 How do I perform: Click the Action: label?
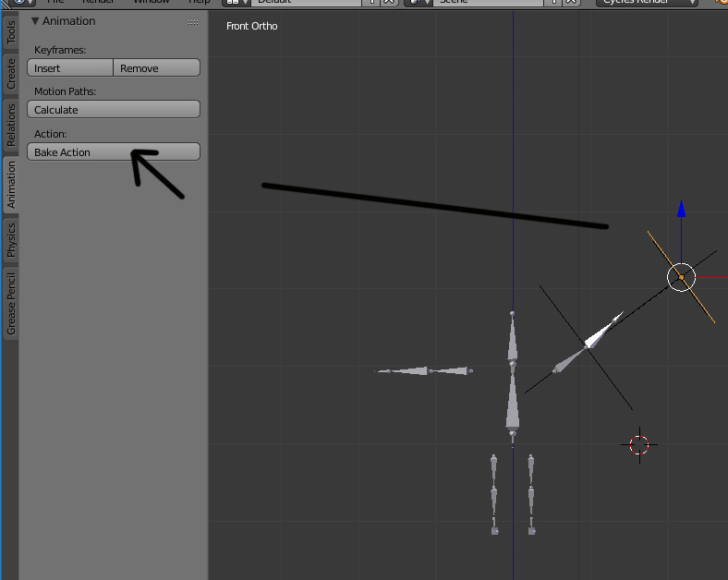click(x=50, y=134)
